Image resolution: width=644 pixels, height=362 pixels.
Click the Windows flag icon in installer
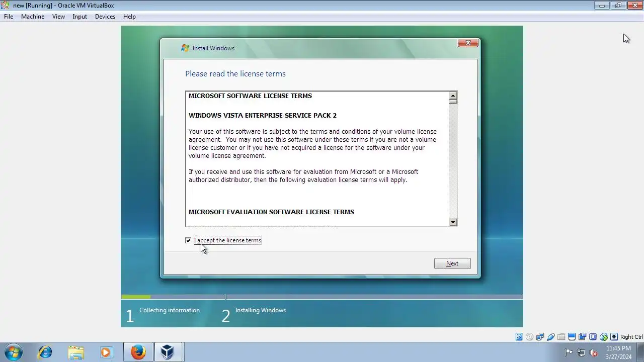pyautogui.click(x=185, y=48)
